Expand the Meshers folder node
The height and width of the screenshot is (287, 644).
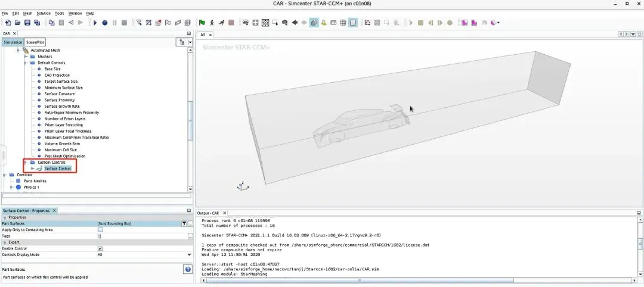[x=26, y=57]
